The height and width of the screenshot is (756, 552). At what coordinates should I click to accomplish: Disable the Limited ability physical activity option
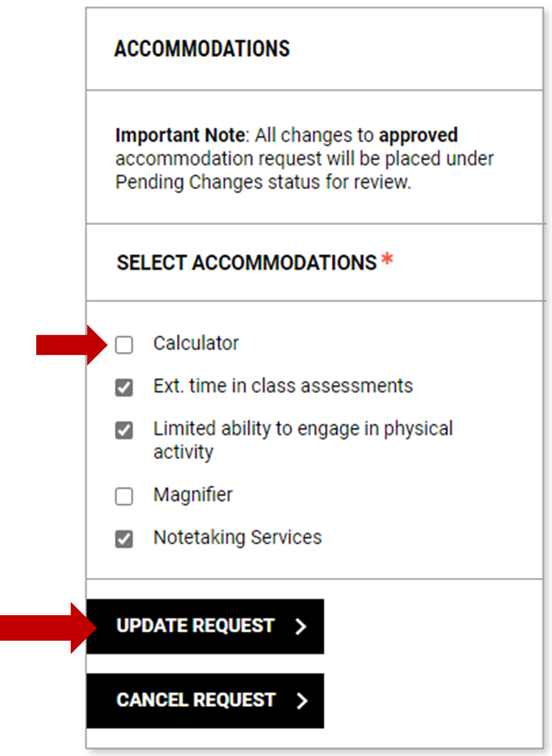coord(124,428)
